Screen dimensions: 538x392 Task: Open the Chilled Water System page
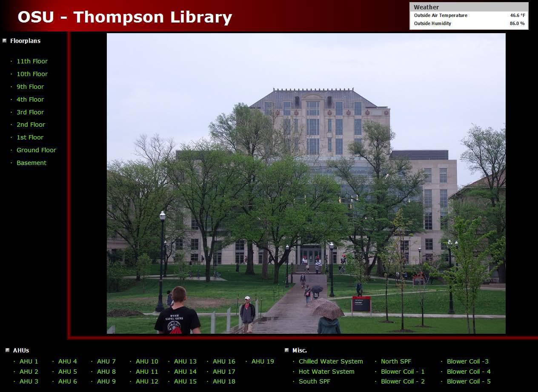pyautogui.click(x=331, y=361)
